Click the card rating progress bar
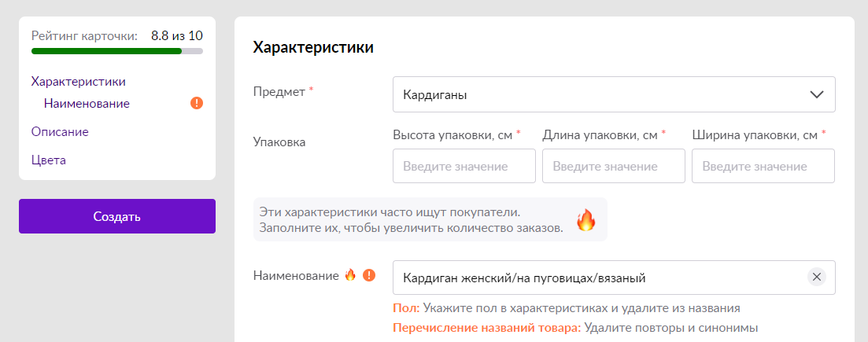The width and height of the screenshot is (868, 342). tap(116, 51)
